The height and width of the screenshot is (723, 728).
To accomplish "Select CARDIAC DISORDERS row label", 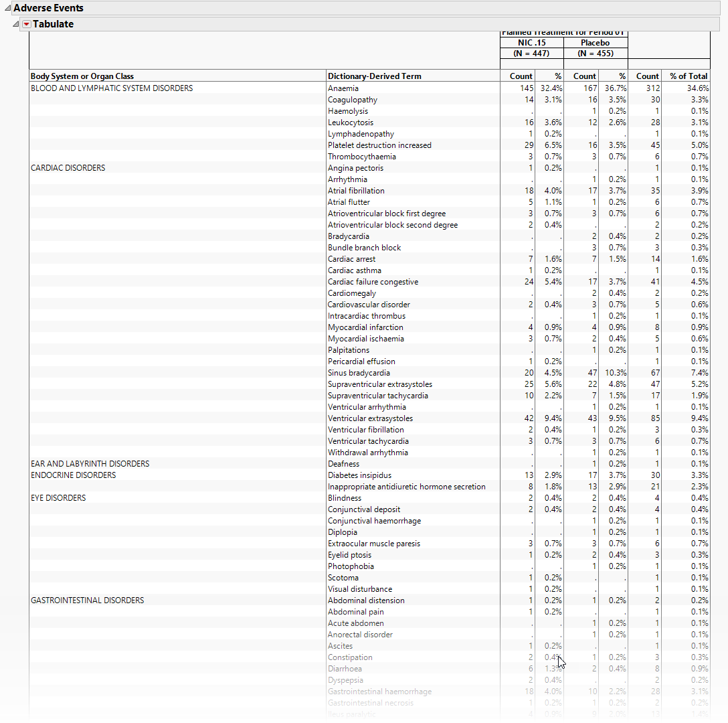I will pos(68,168).
